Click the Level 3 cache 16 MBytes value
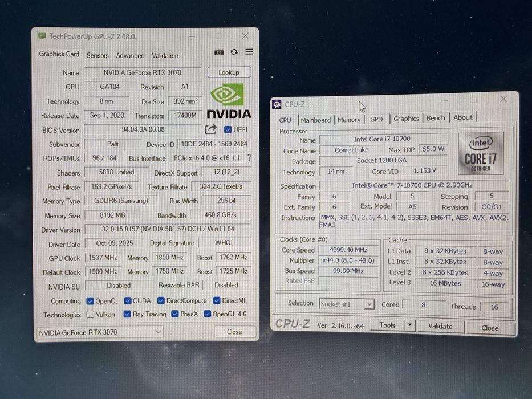 [445, 283]
